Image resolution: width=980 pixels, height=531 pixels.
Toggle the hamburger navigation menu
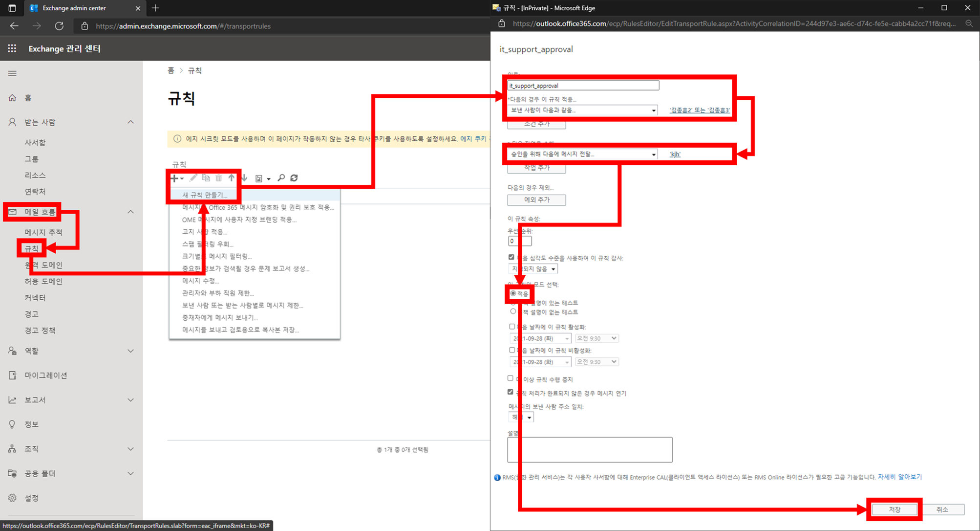point(12,73)
